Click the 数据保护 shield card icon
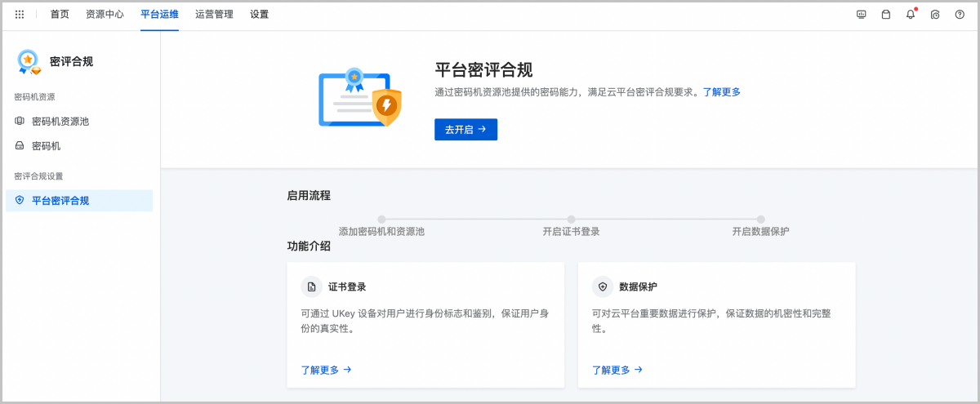The width and height of the screenshot is (980, 404). (x=603, y=286)
